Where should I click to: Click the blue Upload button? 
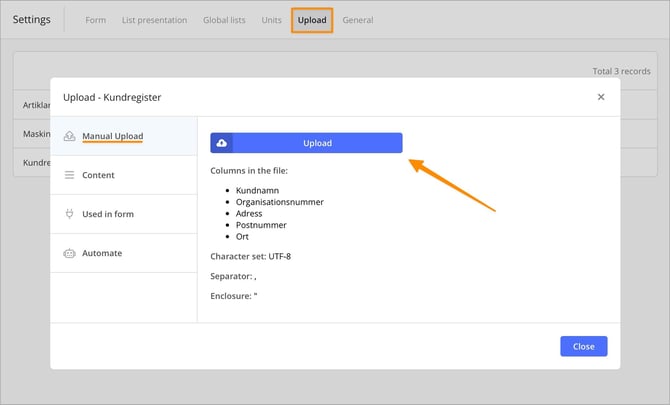306,143
